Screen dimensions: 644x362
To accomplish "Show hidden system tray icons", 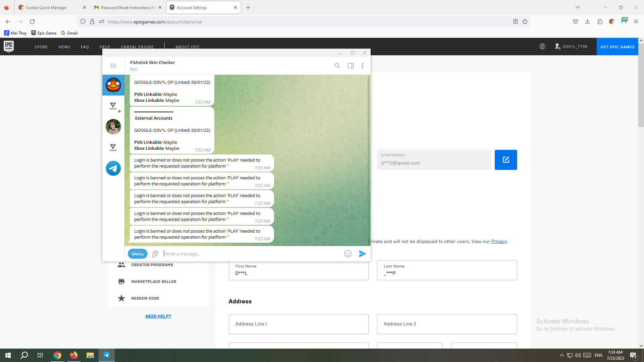I will (x=561, y=355).
